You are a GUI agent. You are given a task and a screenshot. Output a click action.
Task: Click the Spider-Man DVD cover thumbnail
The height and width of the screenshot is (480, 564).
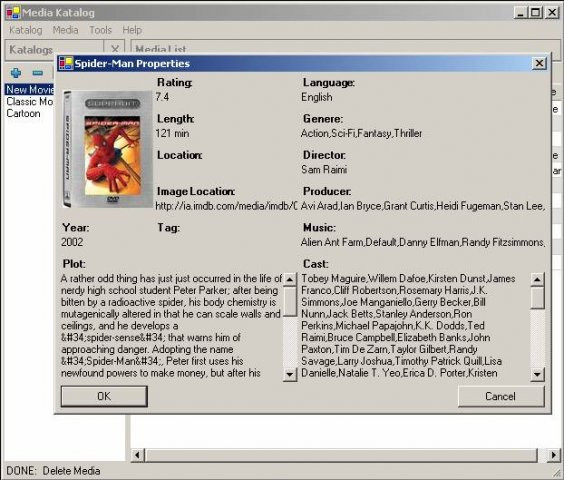point(108,149)
